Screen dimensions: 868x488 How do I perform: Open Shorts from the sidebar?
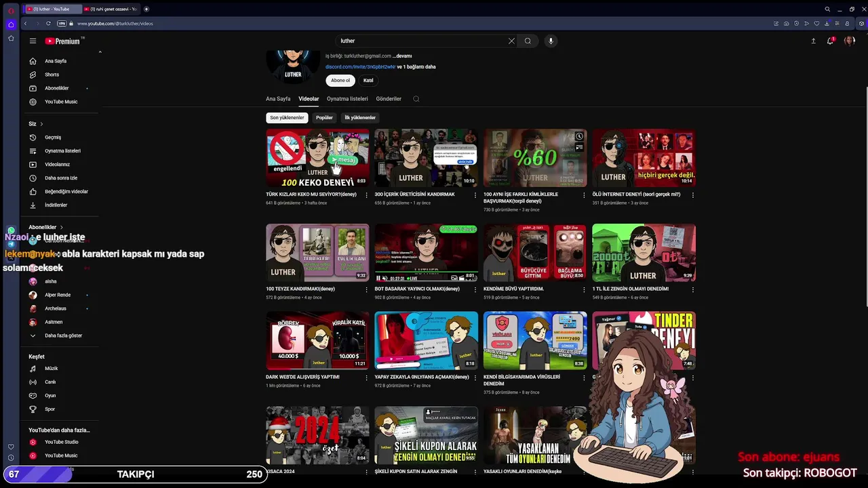(52, 75)
